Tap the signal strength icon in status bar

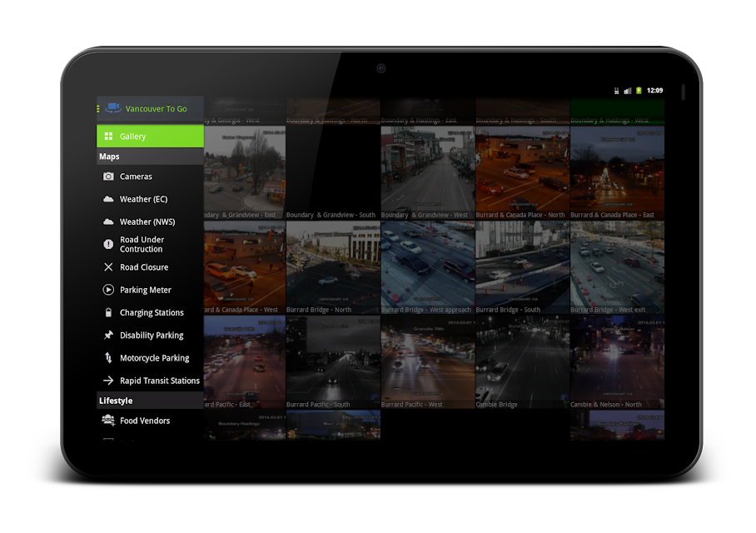tap(628, 91)
